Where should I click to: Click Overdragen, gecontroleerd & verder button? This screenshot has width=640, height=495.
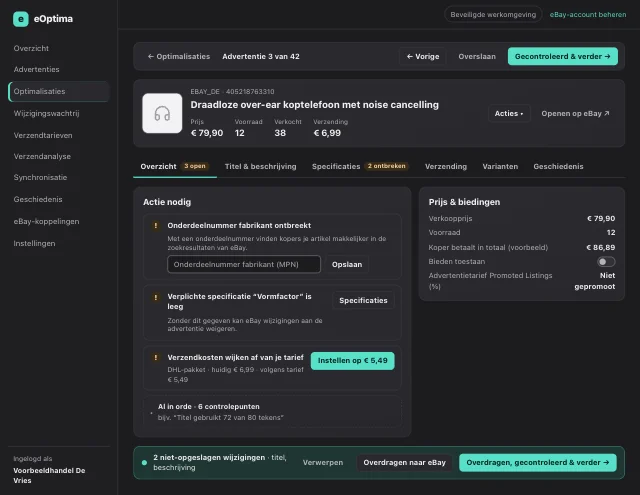tap(538, 463)
